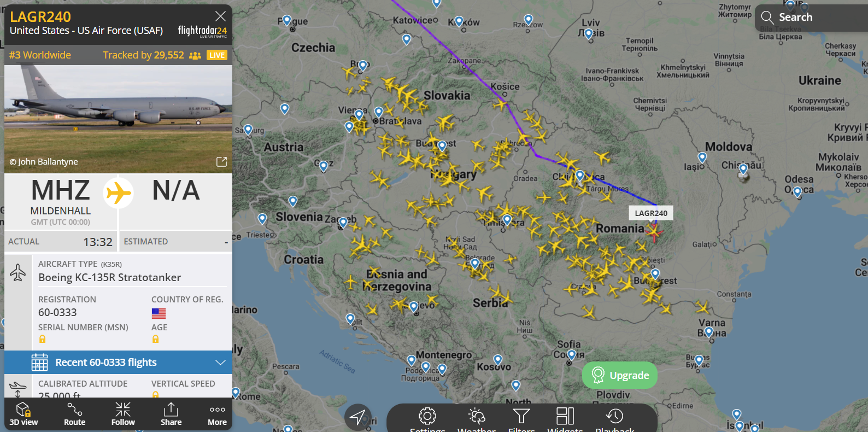Click the Search input field
This screenshot has width=868, height=432.
pyautogui.click(x=812, y=17)
